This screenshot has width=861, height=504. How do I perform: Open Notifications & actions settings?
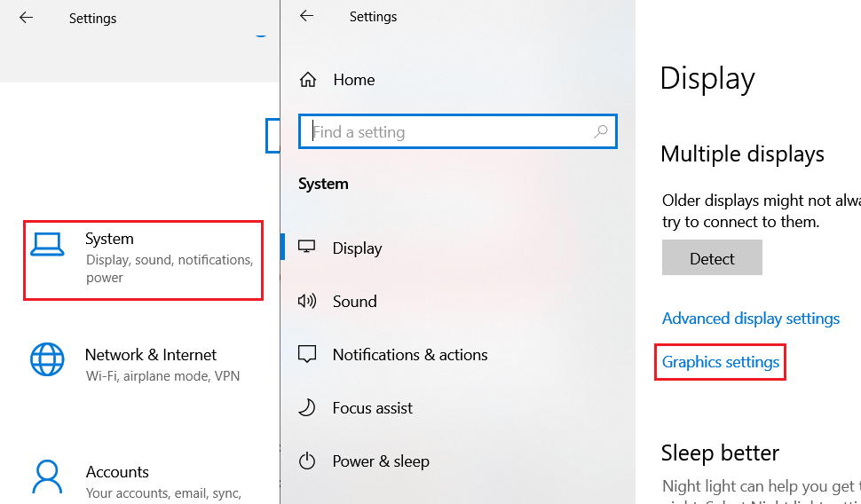pyautogui.click(x=409, y=354)
